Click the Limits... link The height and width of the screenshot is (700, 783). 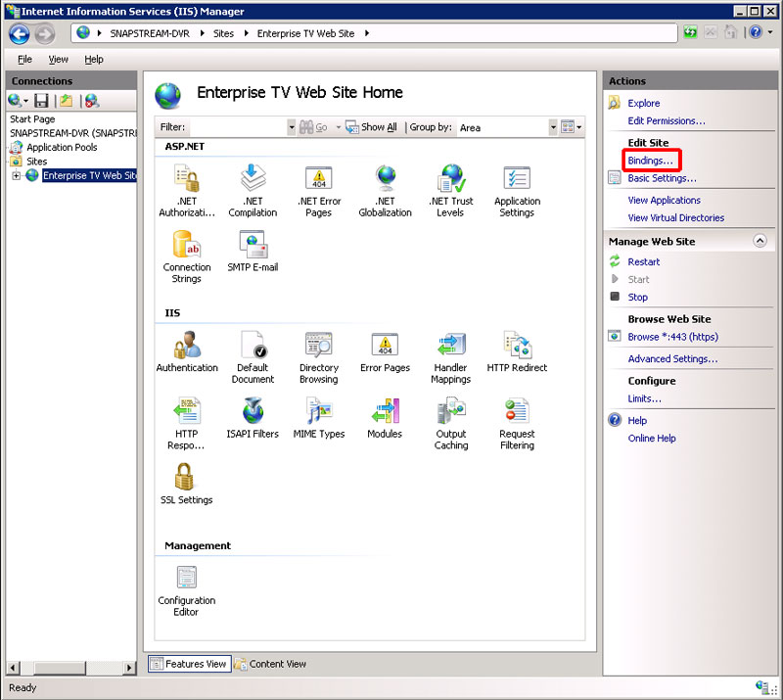(644, 398)
